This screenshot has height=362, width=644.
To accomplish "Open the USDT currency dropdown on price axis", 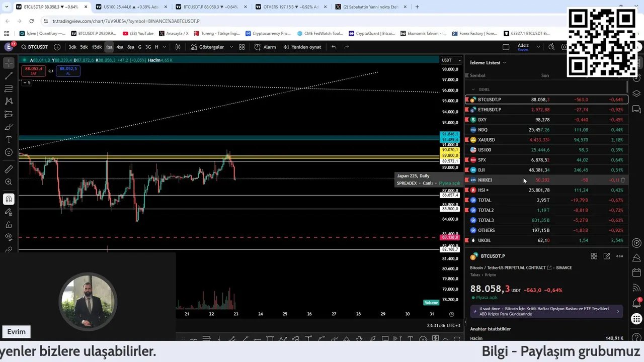I will pyautogui.click(x=451, y=60).
